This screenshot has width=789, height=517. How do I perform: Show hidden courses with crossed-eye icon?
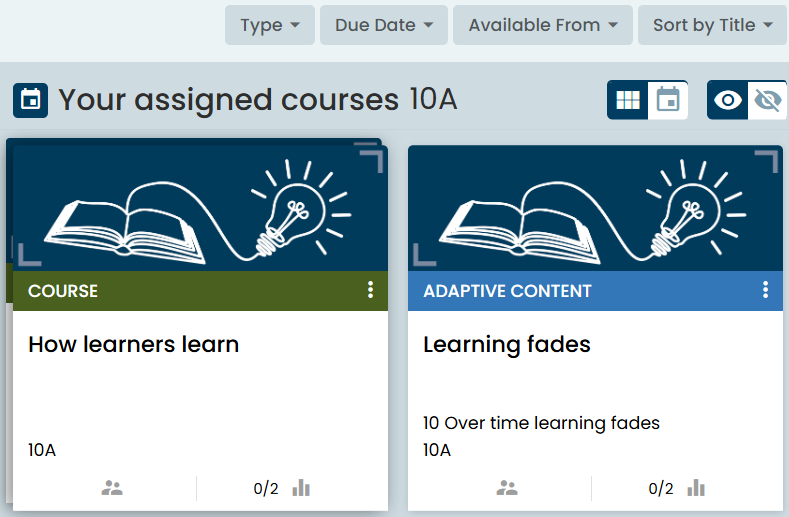(x=767, y=100)
